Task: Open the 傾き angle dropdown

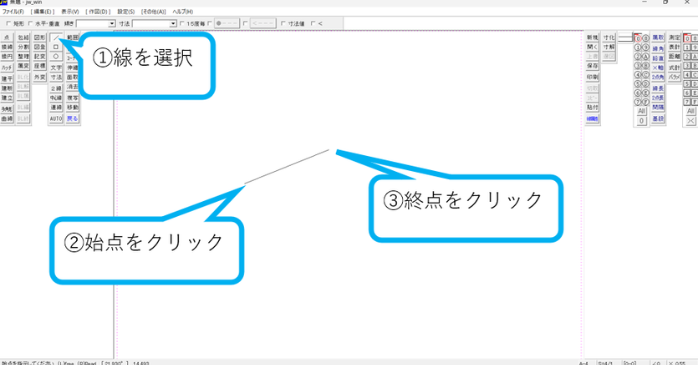Action: 112,24
